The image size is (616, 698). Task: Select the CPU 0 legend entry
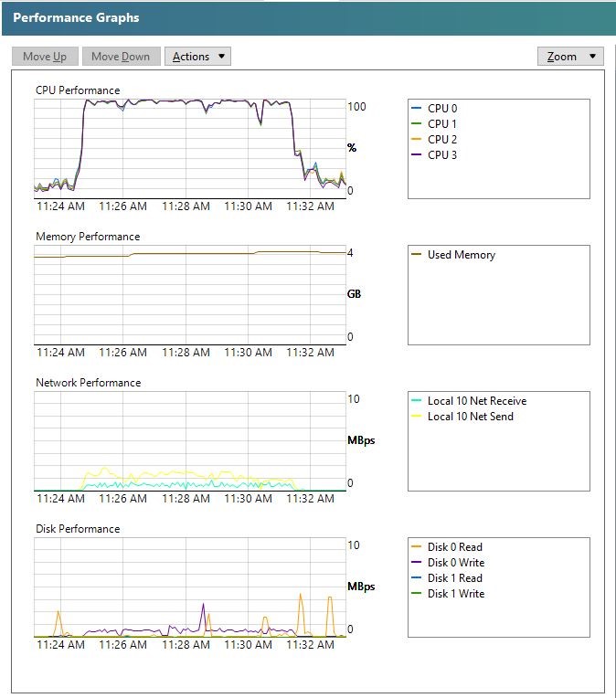441,109
